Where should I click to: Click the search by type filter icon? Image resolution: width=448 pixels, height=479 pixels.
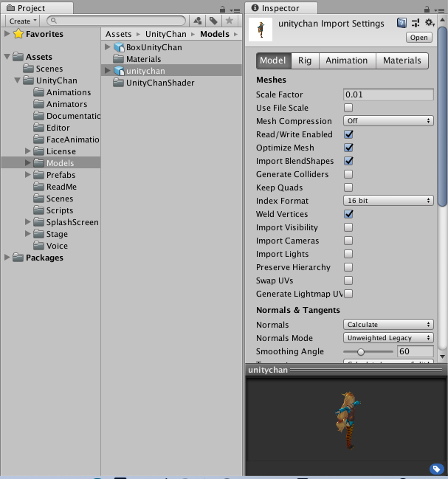(198, 21)
